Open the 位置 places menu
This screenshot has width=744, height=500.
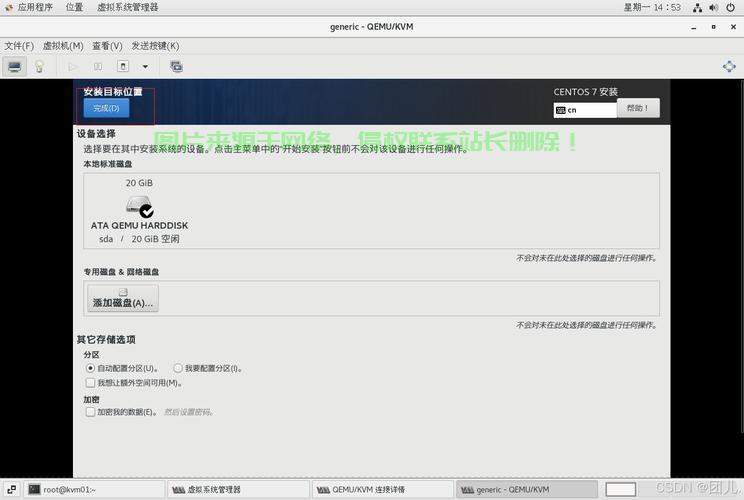click(74, 7)
